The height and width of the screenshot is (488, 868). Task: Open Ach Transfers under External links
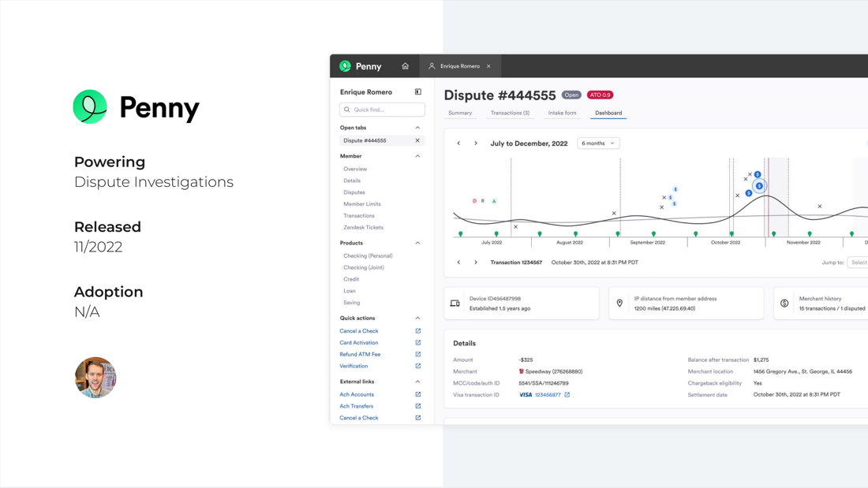click(358, 405)
